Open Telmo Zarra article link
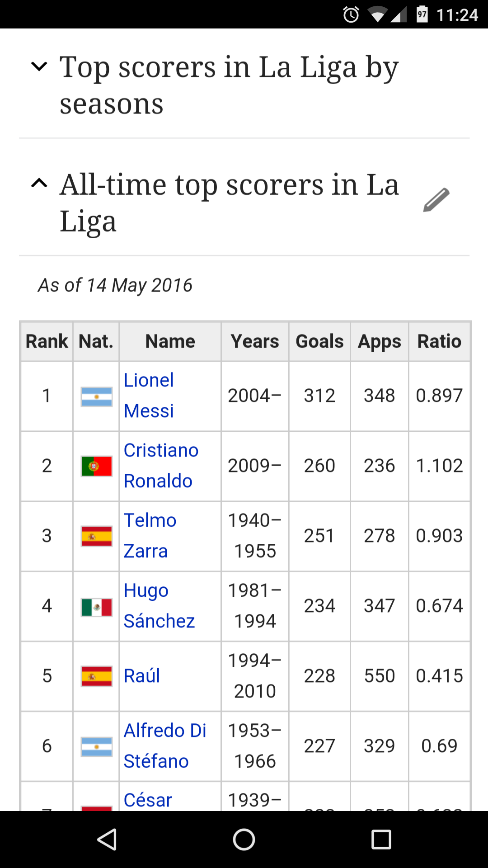Viewport: 488px width, 868px height. [x=150, y=536]
